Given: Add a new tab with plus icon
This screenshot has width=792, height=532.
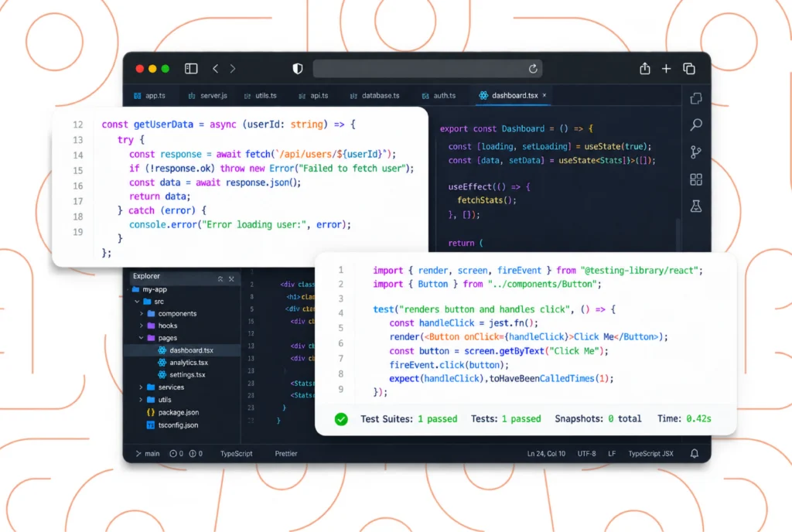Looking at the screenshot, I should click(666, 69).
